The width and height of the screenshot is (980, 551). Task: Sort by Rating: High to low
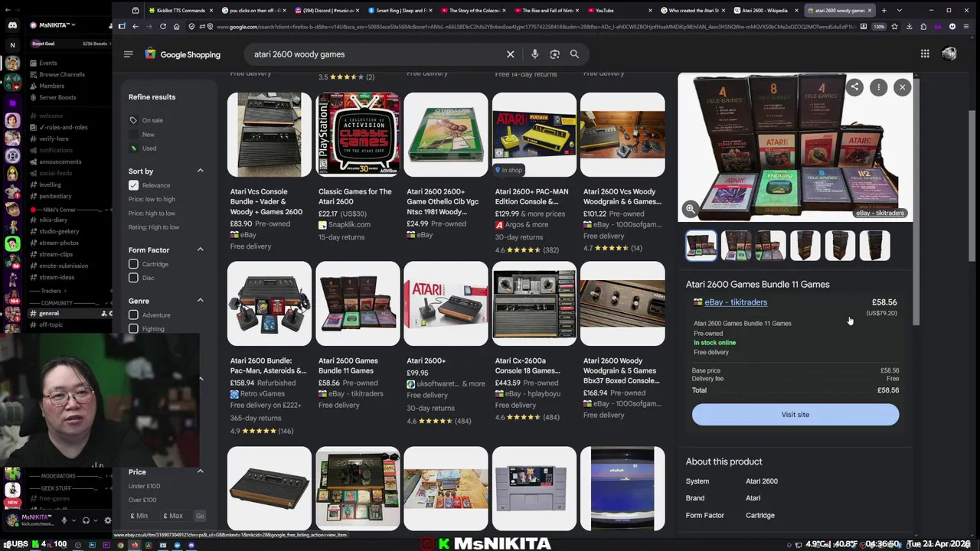(154, 227)
